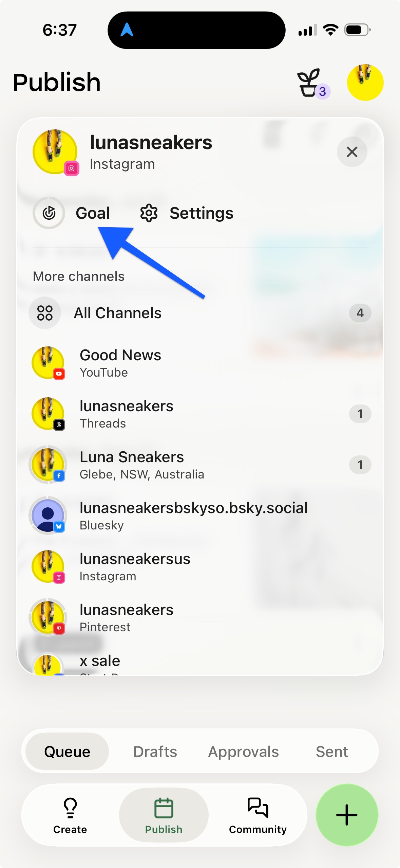Tap the Good News YouTube avatar
This screenshot has height=868, width=400.
tap(48, 363)
